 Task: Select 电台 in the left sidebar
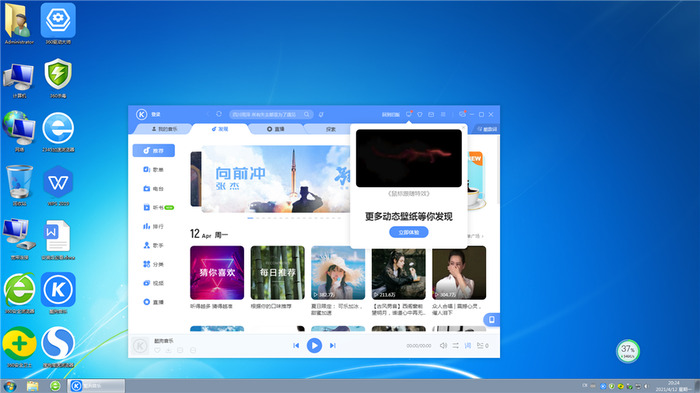pyautogui.click(x=154, y=188)
